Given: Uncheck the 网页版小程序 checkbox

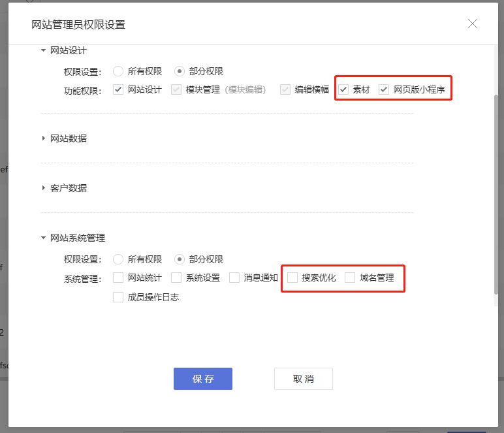Looking at the screenshot, I should (x=385, y=89).
